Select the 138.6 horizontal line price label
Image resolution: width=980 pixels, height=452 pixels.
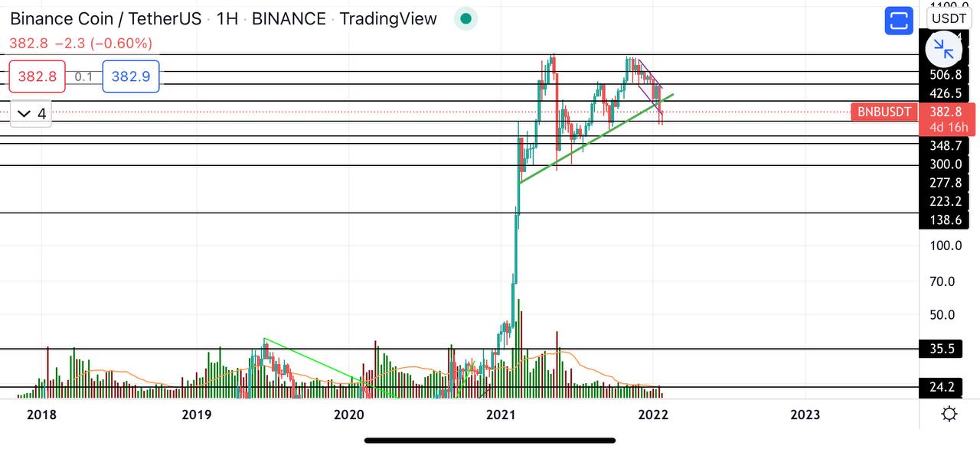coord(946,220)
